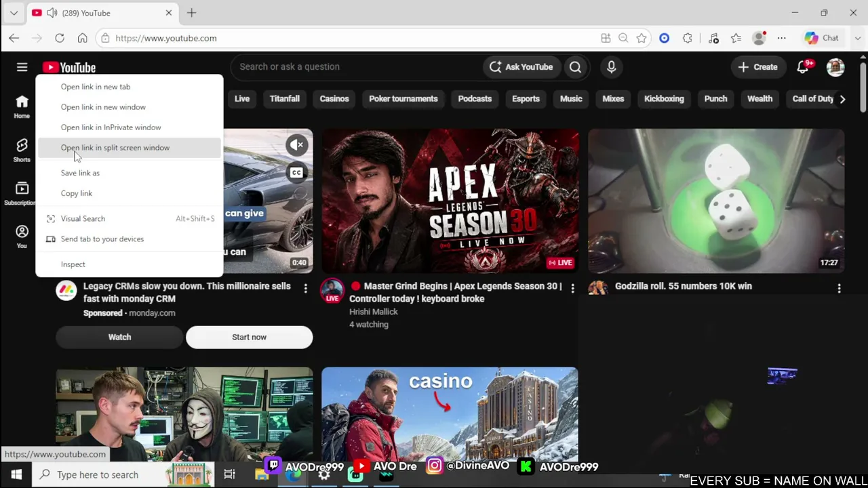This screenshot has width=868, height=488.
Task: Open more options for Apex Legends video
Action: tap(572, 289)
